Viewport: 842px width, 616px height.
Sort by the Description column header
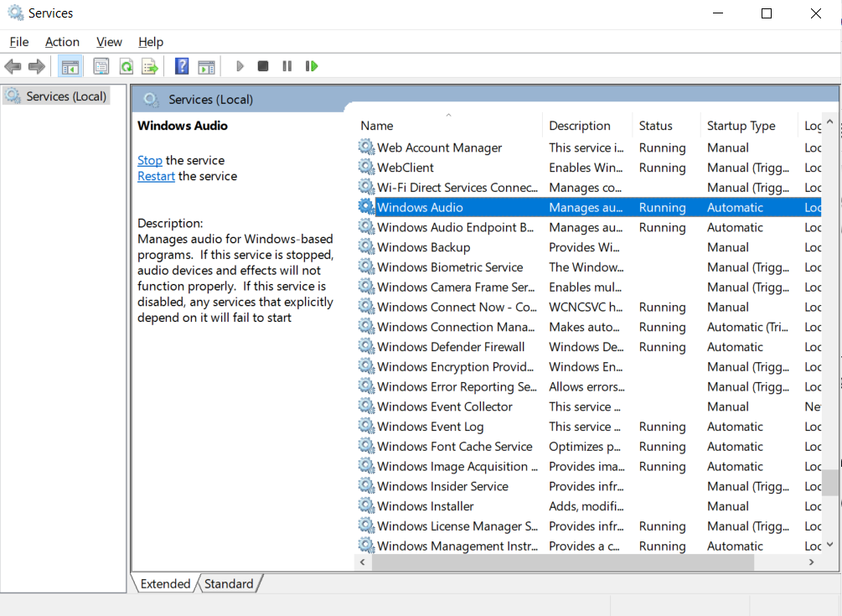pos(587,126)
